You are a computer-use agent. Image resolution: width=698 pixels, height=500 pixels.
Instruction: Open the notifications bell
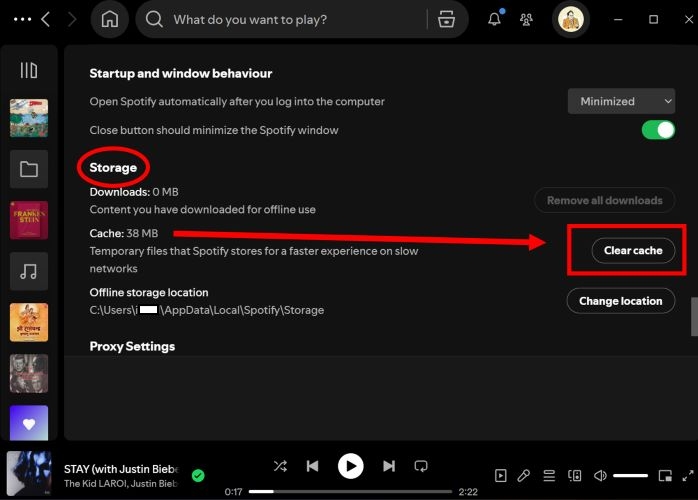[495, 19]
